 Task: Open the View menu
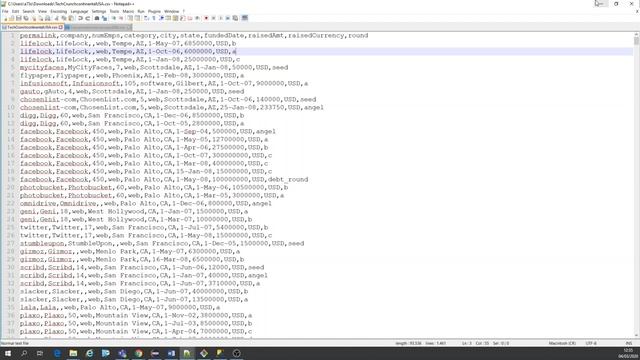(42, 11)
